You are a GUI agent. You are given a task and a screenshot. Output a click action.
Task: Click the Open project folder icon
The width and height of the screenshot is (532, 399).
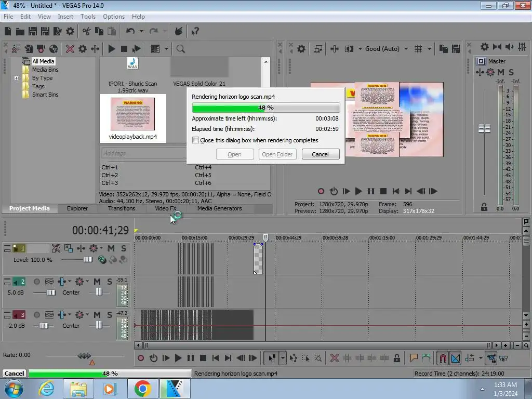(x=20, y=32)
